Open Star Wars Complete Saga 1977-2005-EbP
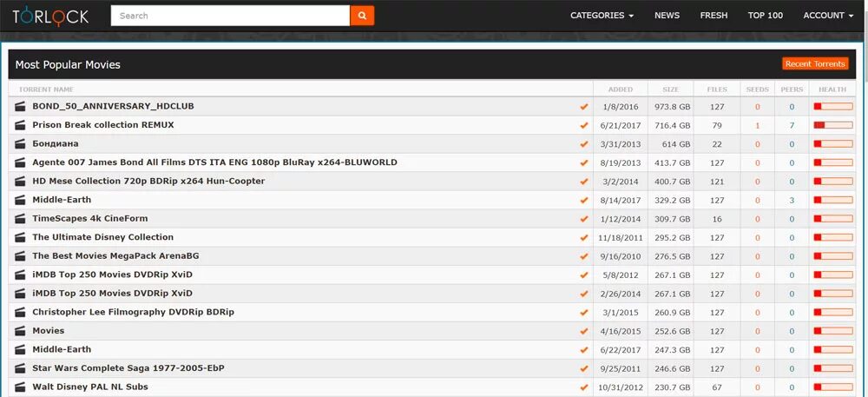The width and height of the screenshot is (868, 397). (128, 368)
